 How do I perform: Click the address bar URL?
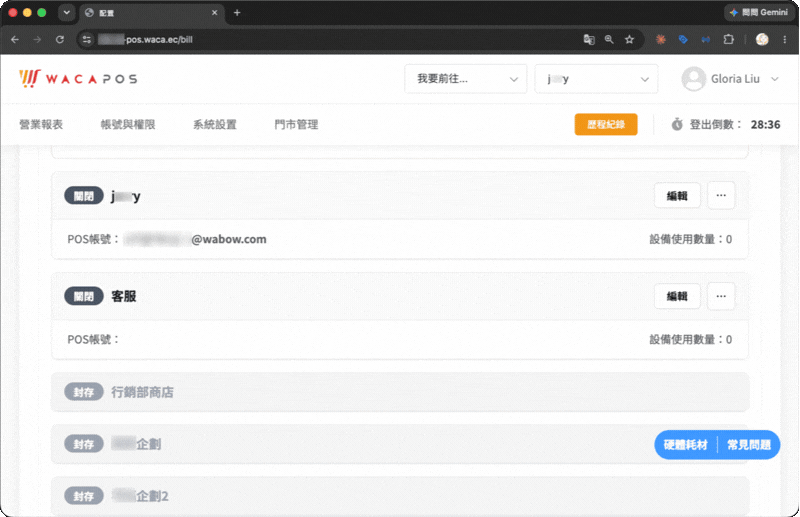(145, 39)
